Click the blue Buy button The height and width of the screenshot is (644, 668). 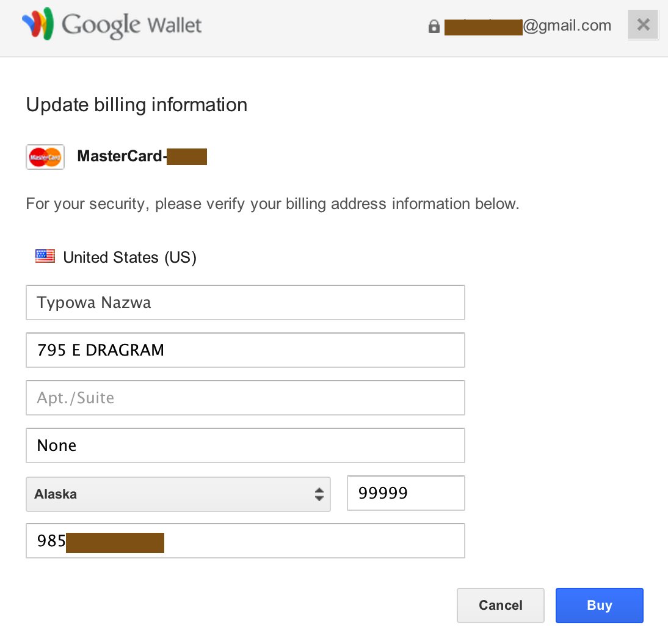pos(599,606)
